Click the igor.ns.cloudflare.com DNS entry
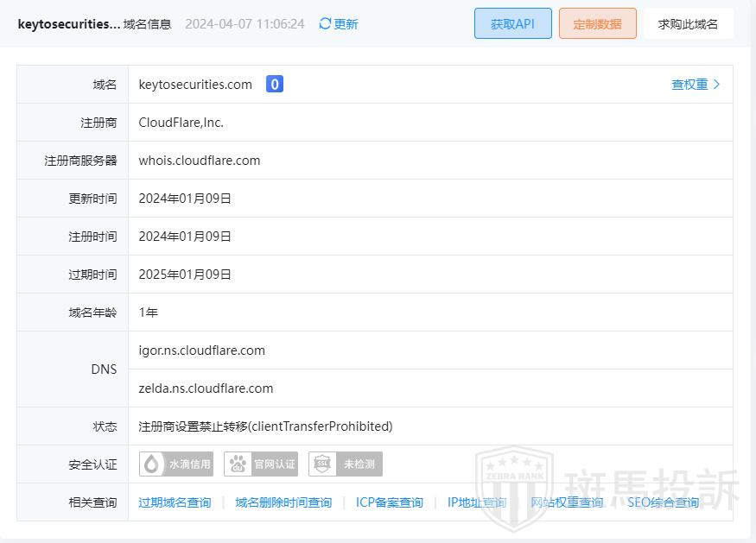The height and width of the screenshot is (543, 756). (x=201, y=350)
